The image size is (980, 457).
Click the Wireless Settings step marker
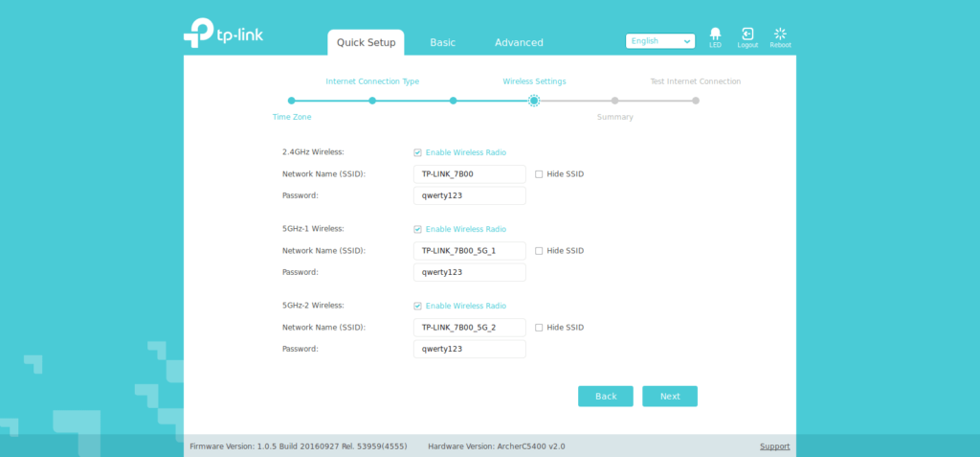point(534,101)
